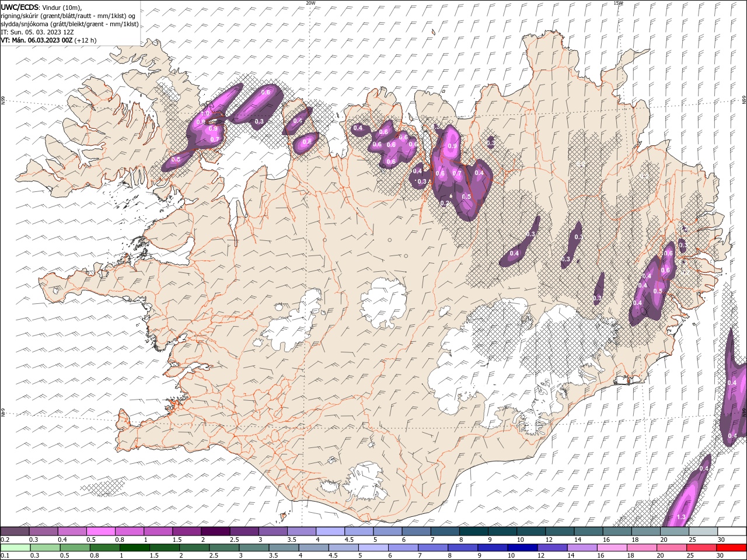The width and height of the screenshot is (747, 560).
Task: Click the 'rigning/skúrir' legend description line
Action: tap(68, 16)
